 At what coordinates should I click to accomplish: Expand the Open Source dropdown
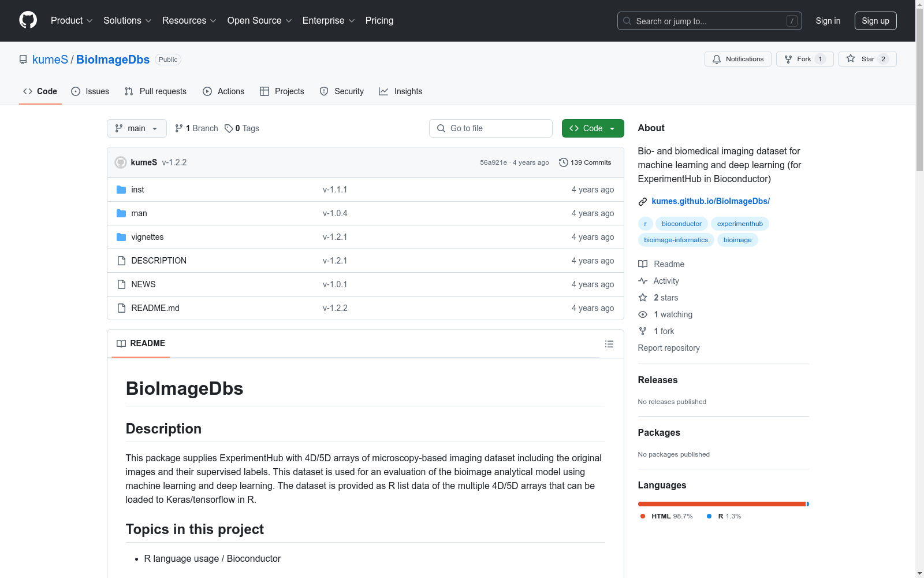click(260, 20)
